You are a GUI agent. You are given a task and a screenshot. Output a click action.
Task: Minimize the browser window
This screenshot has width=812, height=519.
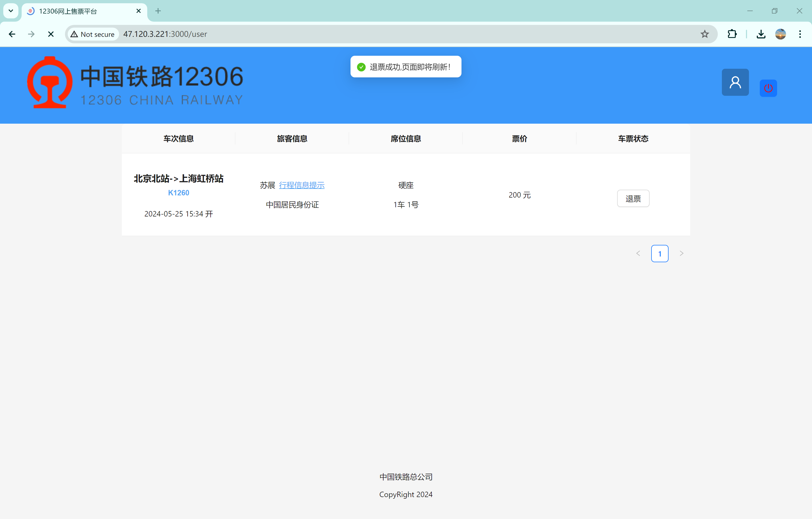750,11
